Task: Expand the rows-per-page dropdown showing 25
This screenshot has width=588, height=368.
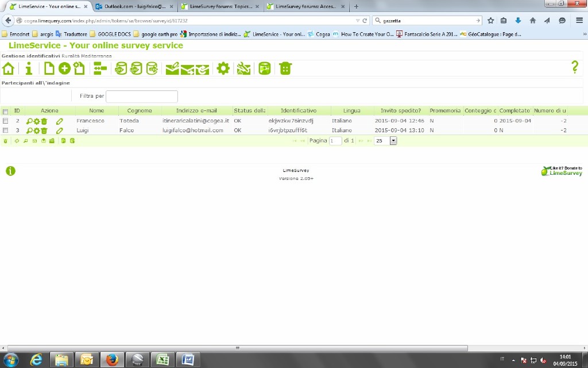Action: pyautogui.click(x=393, y=140)
